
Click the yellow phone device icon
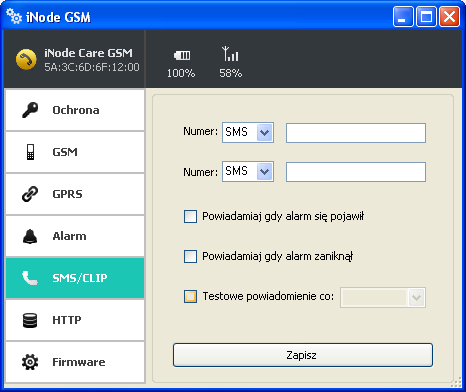click(26, 59)
